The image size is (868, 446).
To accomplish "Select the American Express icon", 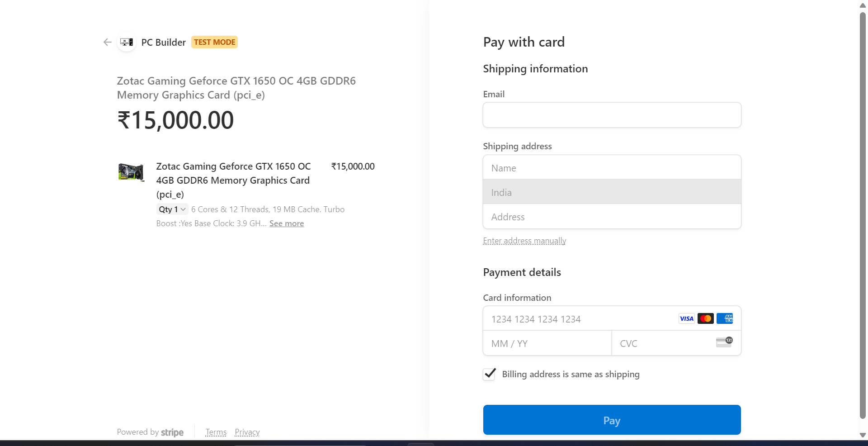I will (725, 318).
